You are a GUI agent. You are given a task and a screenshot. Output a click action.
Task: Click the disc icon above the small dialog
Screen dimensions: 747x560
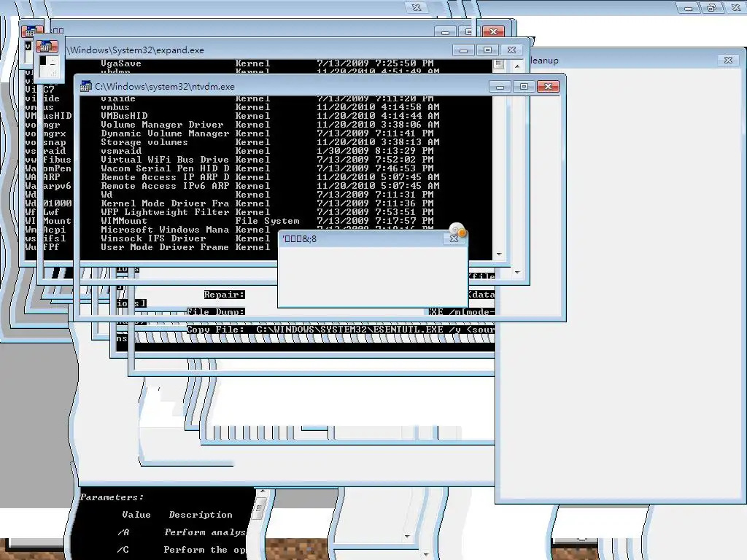tap(457, 228)
